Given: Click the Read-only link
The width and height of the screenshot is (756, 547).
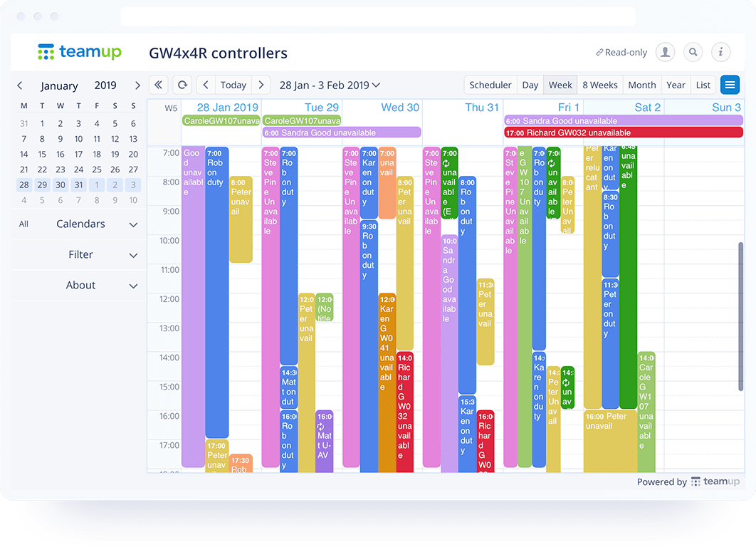Looking at the screenshot, I should pos(621,52).
